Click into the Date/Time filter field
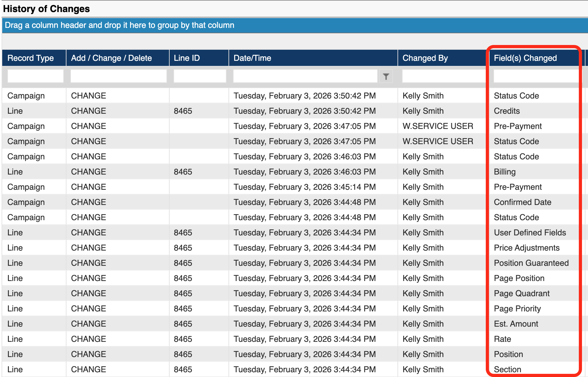 305,76
